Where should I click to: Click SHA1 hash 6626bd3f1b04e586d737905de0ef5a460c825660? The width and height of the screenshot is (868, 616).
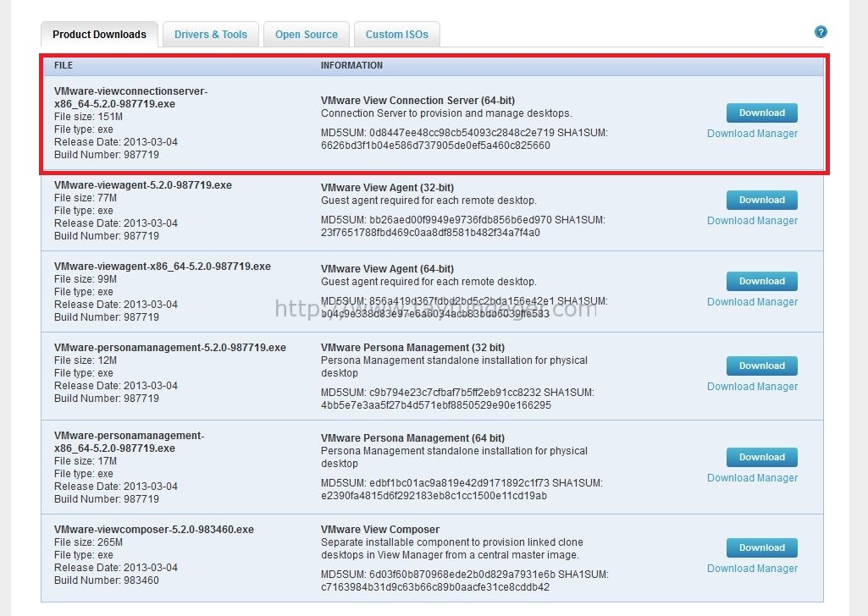[435, 146]
